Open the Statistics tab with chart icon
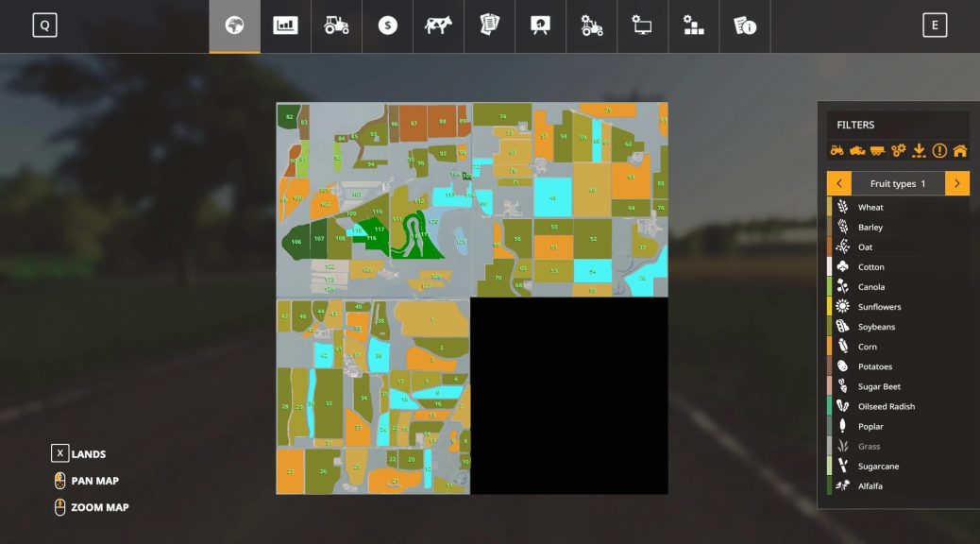The width and height of the screenshot is (980, 544). 285,25
